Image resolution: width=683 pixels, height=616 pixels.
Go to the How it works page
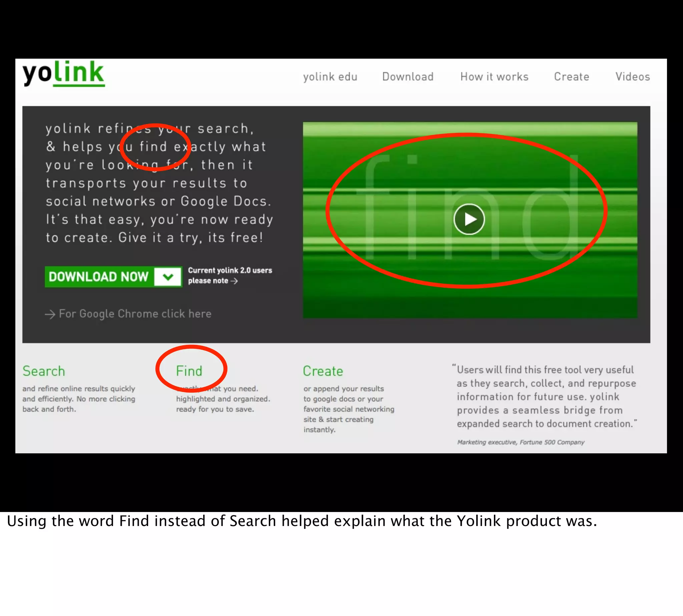(494, 76)
